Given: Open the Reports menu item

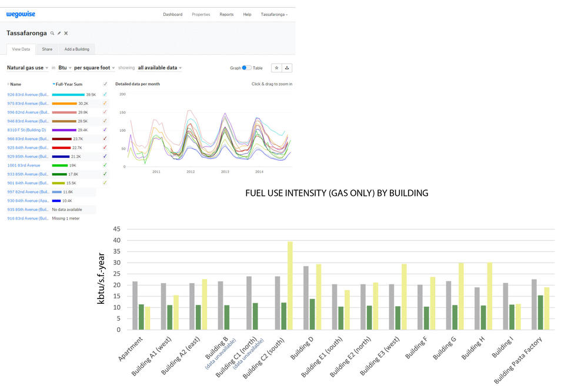Looking at the screenshot, I should (x=226, y=14).
